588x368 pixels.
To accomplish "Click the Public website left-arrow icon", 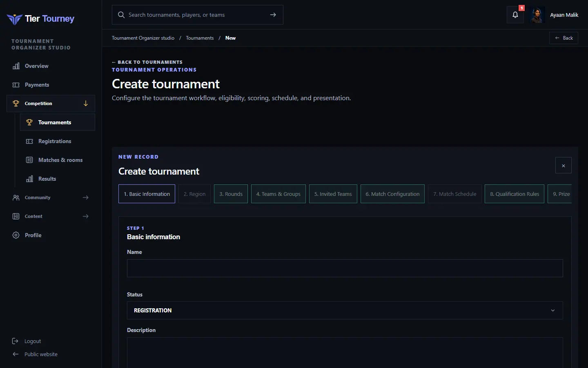I will point(16,354).
